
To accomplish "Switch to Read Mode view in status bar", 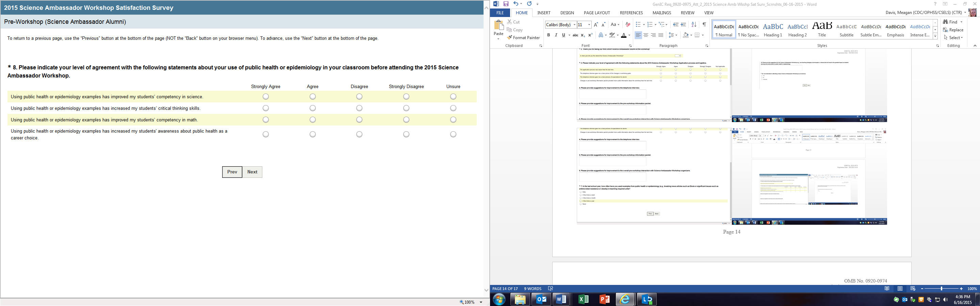I will pos(887,289).
